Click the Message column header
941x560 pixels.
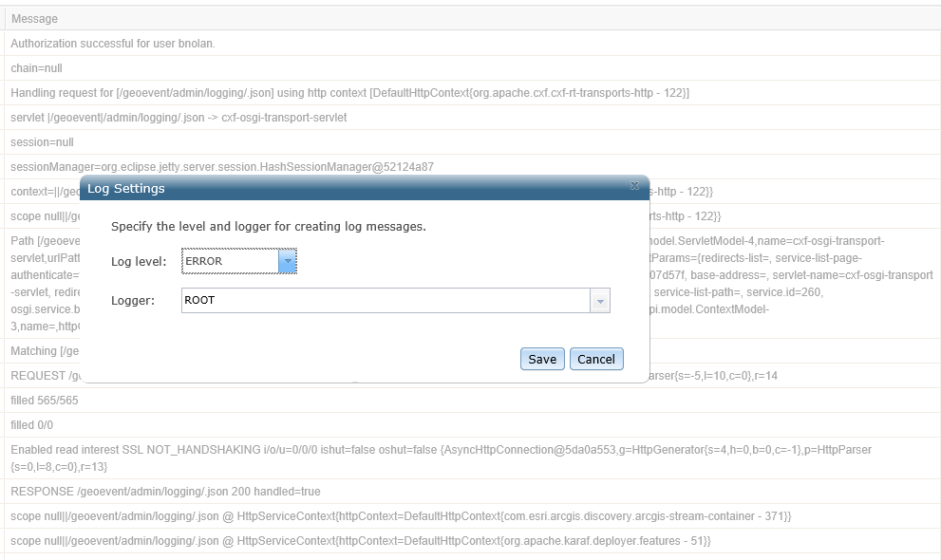pos(35,19)
